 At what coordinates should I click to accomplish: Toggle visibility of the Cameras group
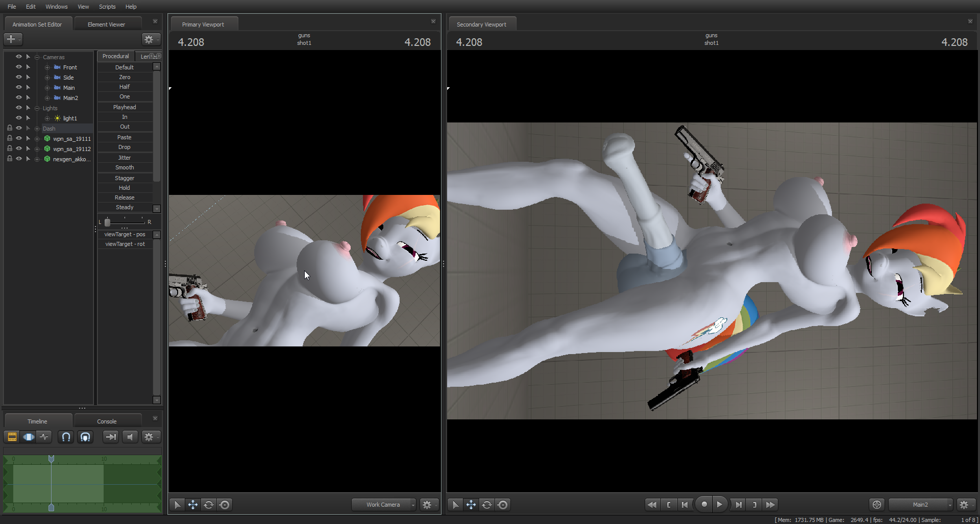click(x=19, y=57)
